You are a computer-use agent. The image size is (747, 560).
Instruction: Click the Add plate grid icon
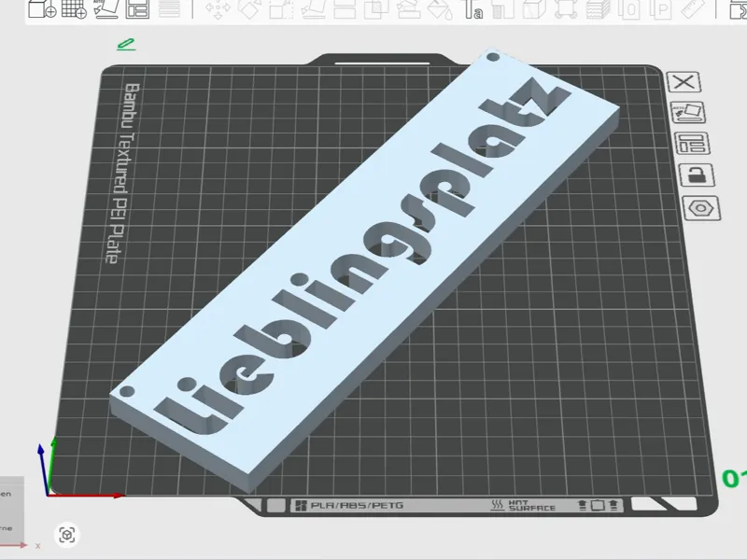pyautogui.click(x=74, y=8)
